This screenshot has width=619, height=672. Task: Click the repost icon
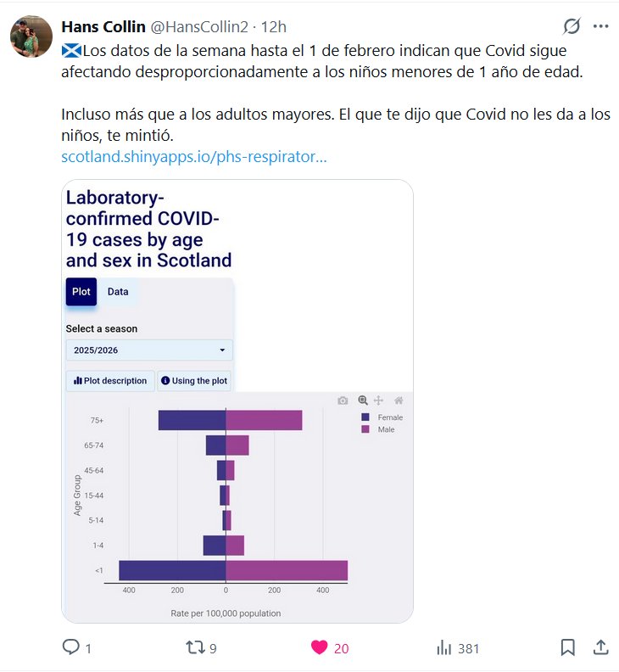coord(194,647)
